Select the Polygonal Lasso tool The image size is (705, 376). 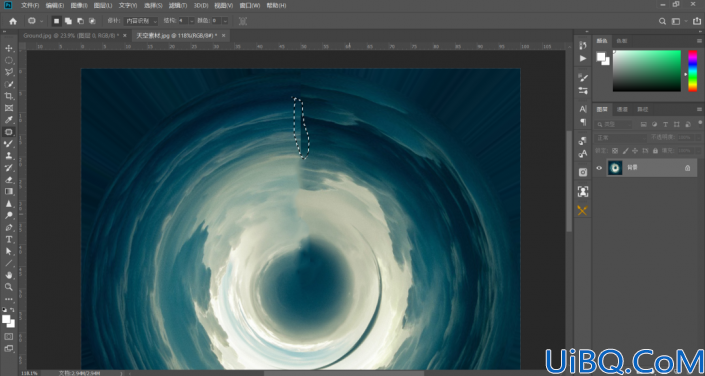tap(9, 72)
